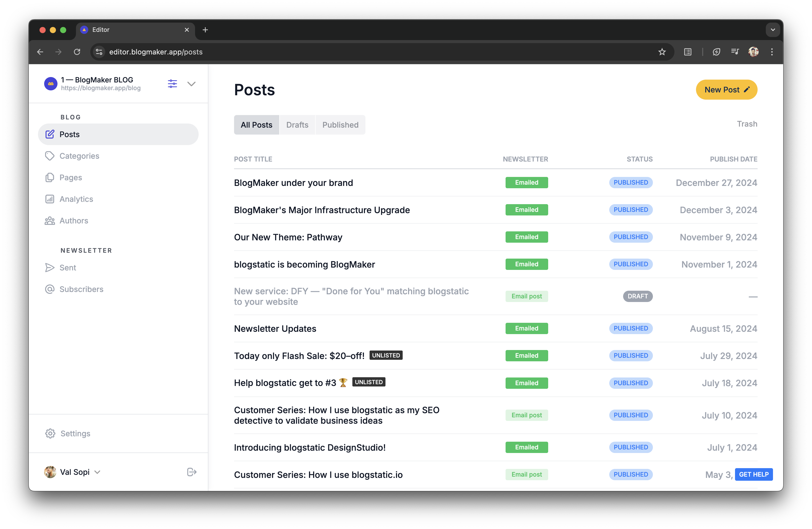812x529 pixels.
Task: Reload the page with the refresh icon
Action: pyautogui.click(x=77, y=52)
